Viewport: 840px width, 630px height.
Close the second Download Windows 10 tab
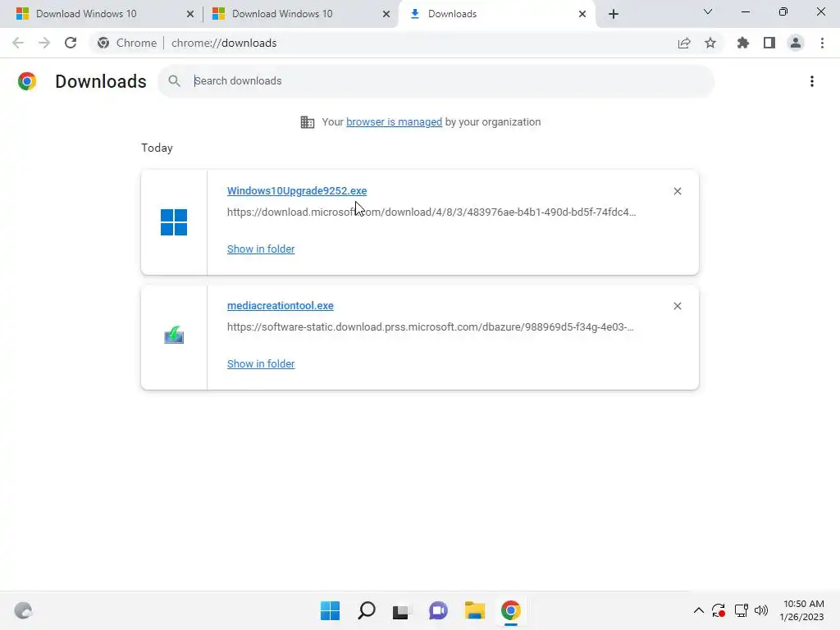click(386, 14)
